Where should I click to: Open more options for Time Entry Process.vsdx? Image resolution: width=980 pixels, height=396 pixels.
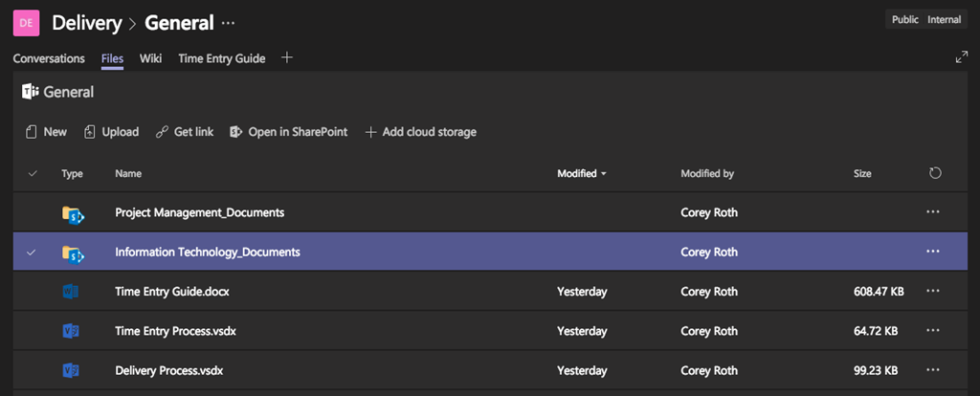[933, 330]
